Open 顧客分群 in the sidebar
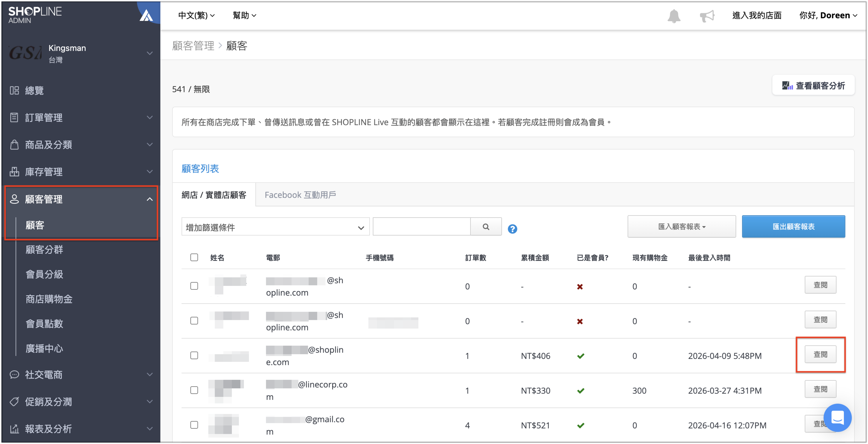The height and width of the screenshot is (444, 868). 44,250
